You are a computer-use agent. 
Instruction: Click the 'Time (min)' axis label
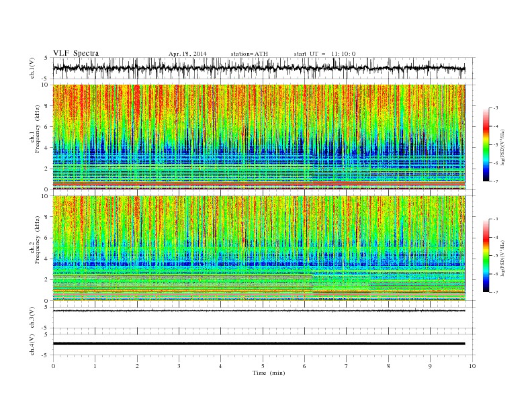[x=269, y=373]
